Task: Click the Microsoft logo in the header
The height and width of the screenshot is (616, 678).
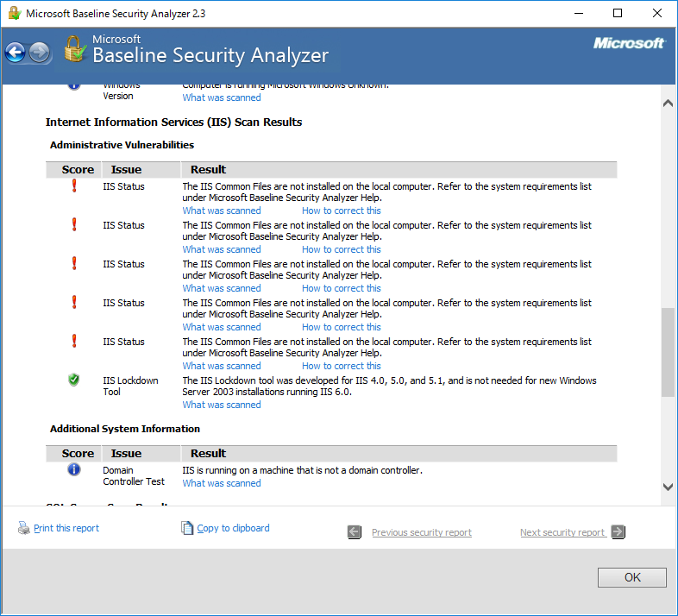Action: (629, 43)
